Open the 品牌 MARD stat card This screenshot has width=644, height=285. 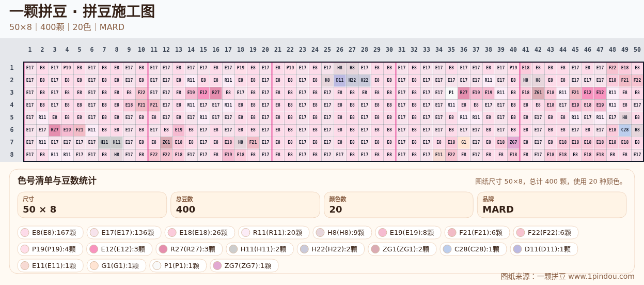point(552,205)
